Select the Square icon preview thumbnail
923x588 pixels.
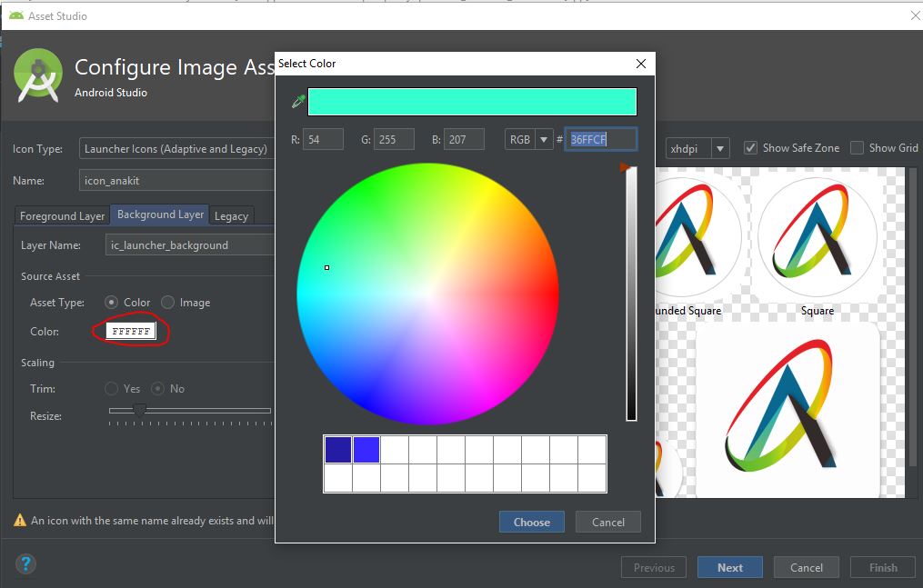(817, 234)
